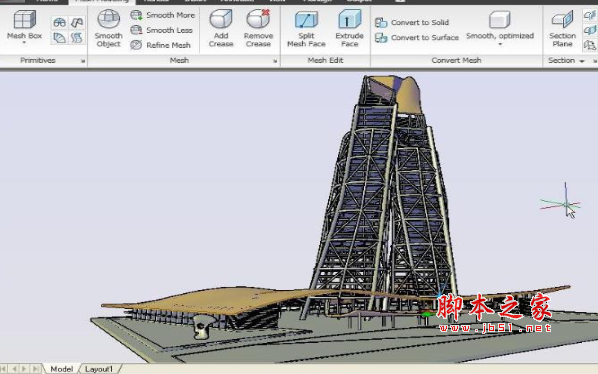Choose the Edge Surface icon in Primitives
Image resolution: width=598 pixels, height=374 pixels.
tap(77, 22)
